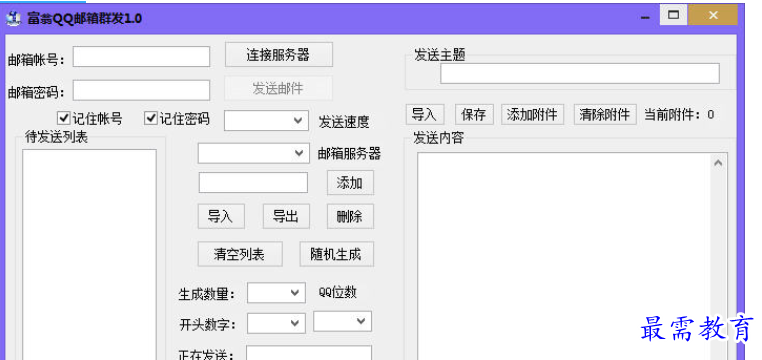762x360 pixels.
Task: Click the 导出 button
Action: (286, 216)
